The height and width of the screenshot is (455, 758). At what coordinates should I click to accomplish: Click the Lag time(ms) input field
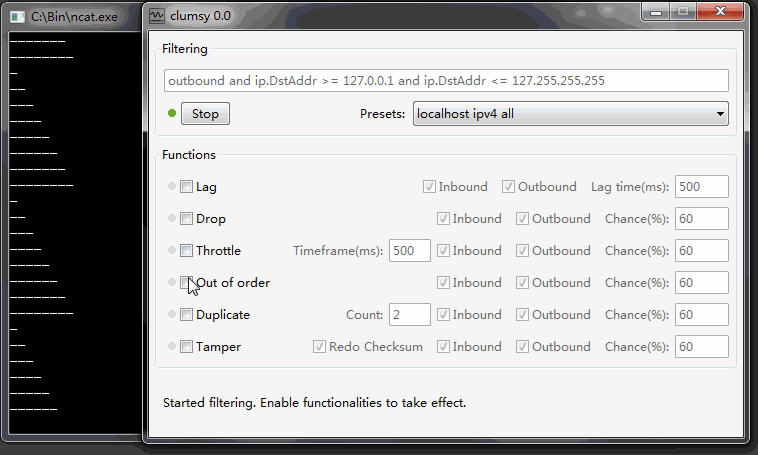701,187
